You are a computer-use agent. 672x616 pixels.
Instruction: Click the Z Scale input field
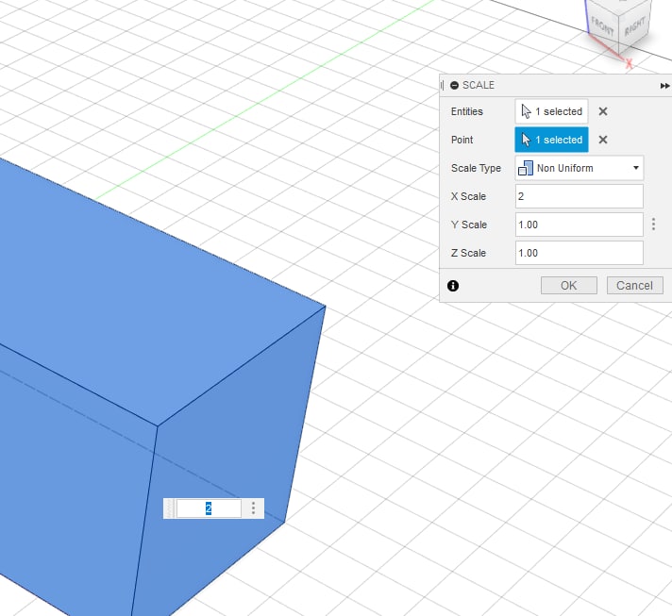(579, 253)
